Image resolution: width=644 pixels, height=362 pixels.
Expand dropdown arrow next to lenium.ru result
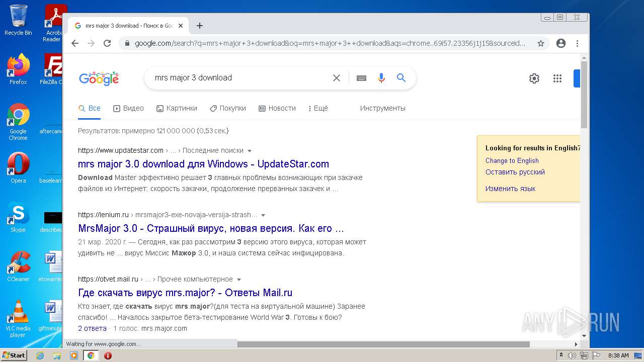(x=263, y=215)
